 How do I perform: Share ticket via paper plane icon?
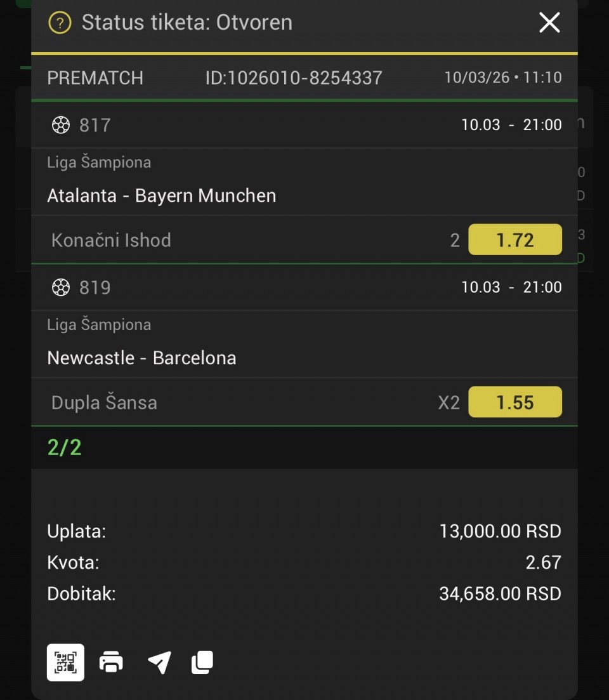pyautogui.click(x=159, y=663)
